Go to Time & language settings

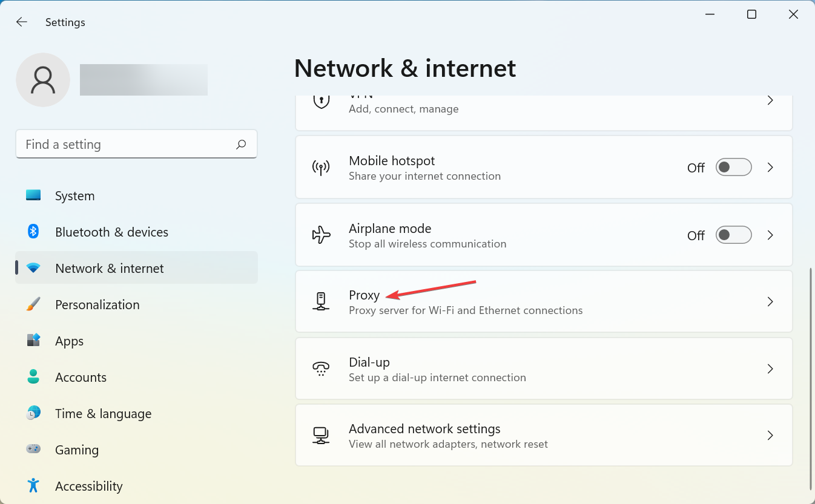coord(103,414)
